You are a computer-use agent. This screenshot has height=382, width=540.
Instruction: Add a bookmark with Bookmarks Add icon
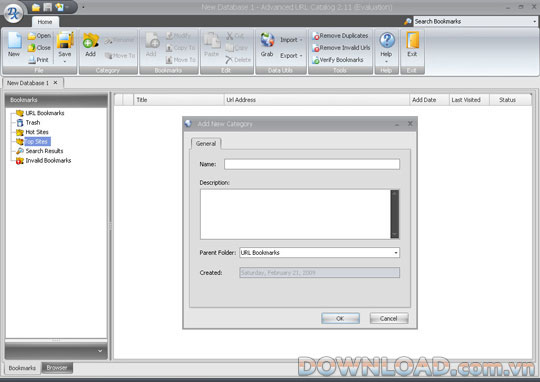point(152,41)
